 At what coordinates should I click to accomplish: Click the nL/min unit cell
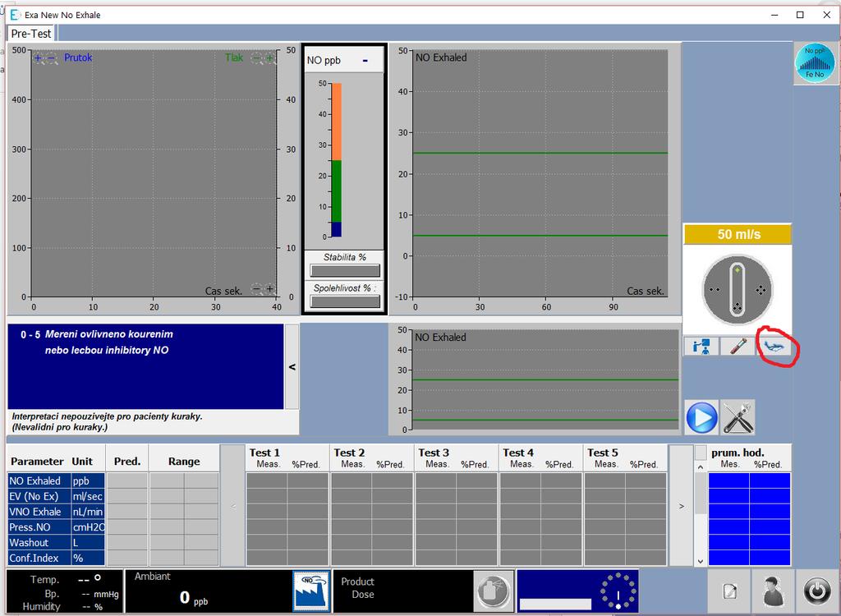[x=88, y=512]
